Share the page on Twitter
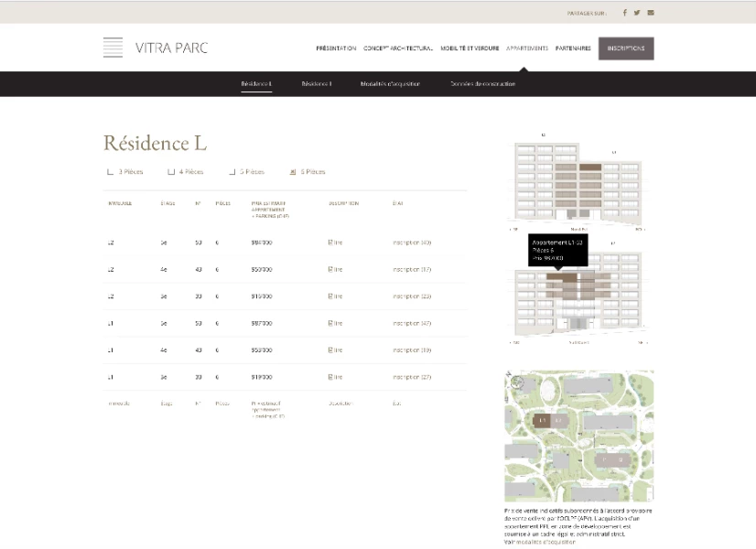 [x=637, y=13]
